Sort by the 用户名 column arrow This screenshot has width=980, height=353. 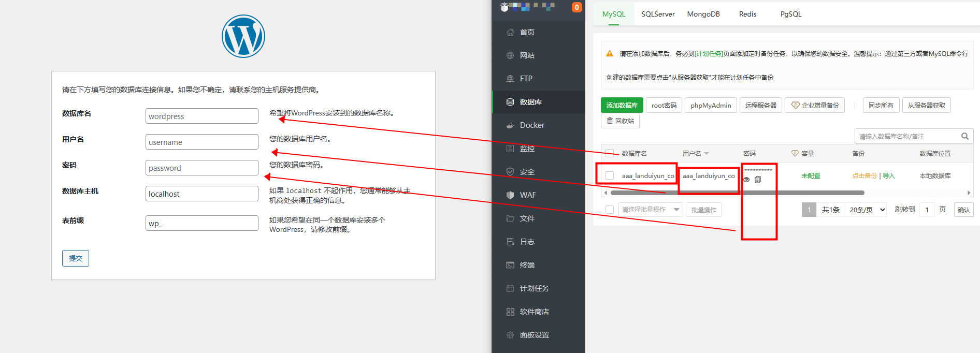(x=707, y=154)
